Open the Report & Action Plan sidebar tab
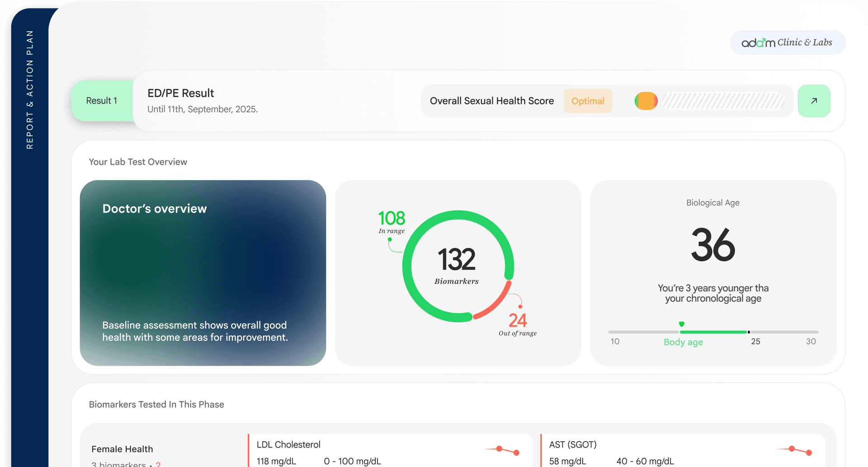The height and width of the screenshot is (467, 868). pos(30,90)
